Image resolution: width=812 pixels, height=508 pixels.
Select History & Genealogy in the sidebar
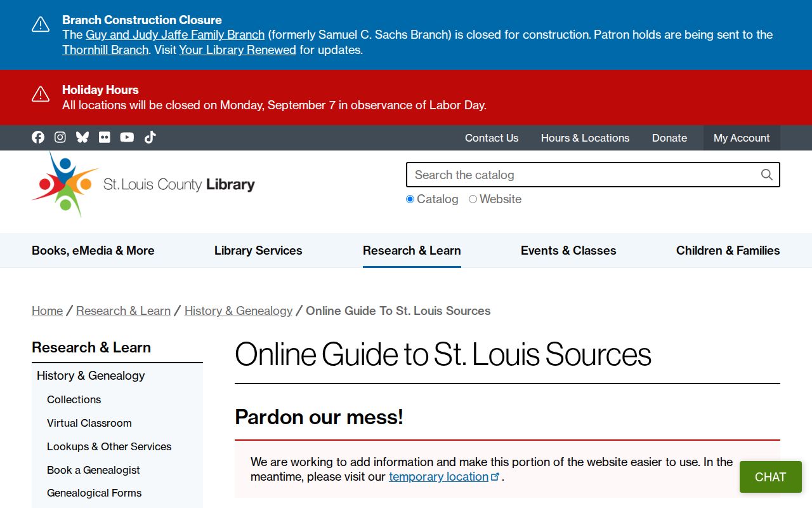tap(91, 375)
